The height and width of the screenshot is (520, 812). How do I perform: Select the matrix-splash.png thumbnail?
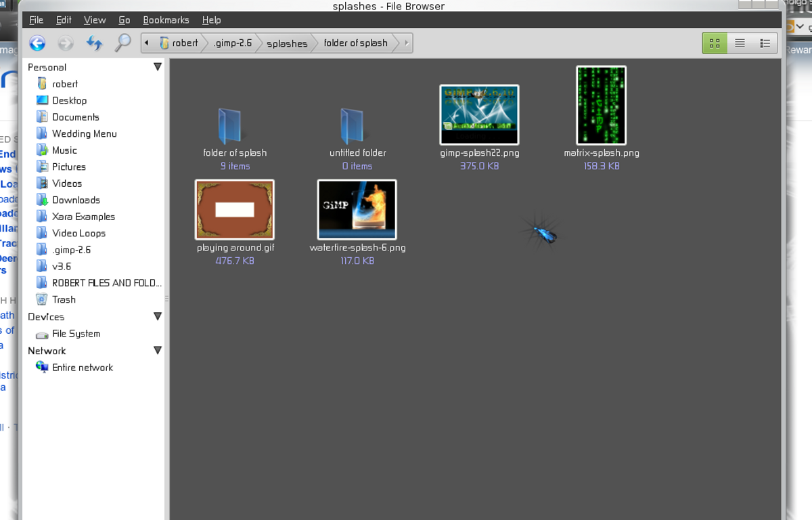click(601, 105)
